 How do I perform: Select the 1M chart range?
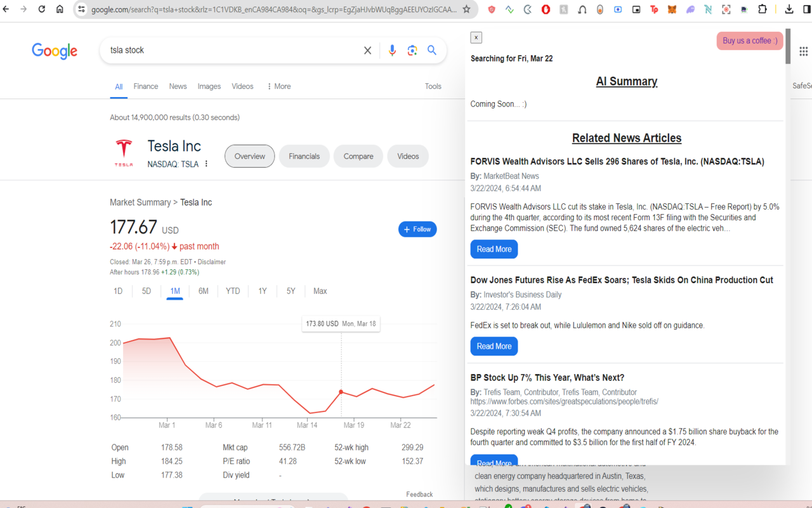coord(174,291)
